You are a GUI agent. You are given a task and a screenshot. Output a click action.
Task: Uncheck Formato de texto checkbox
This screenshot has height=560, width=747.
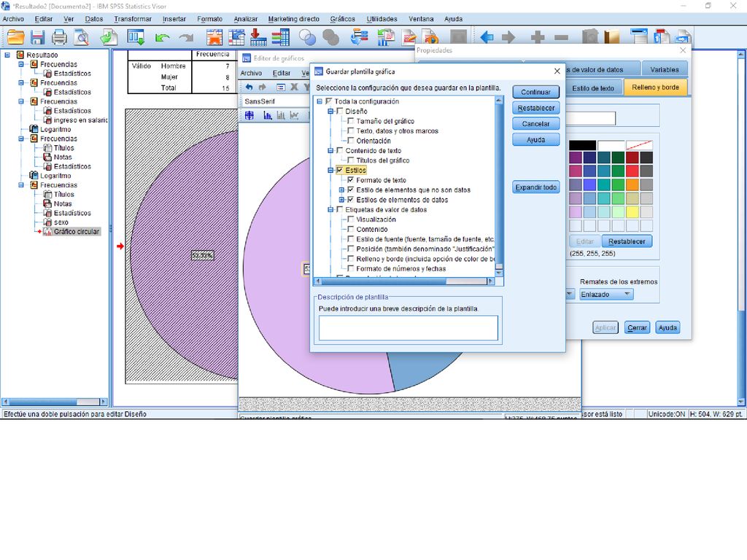click(x=351, y=180)
